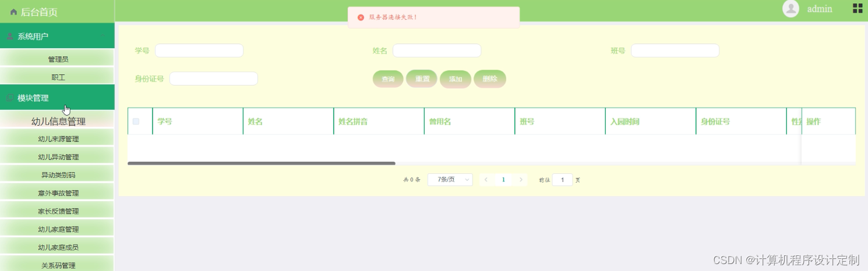Open the 后台首页 menu item
This screenshot has width=868, height=271.
point(57,12)
